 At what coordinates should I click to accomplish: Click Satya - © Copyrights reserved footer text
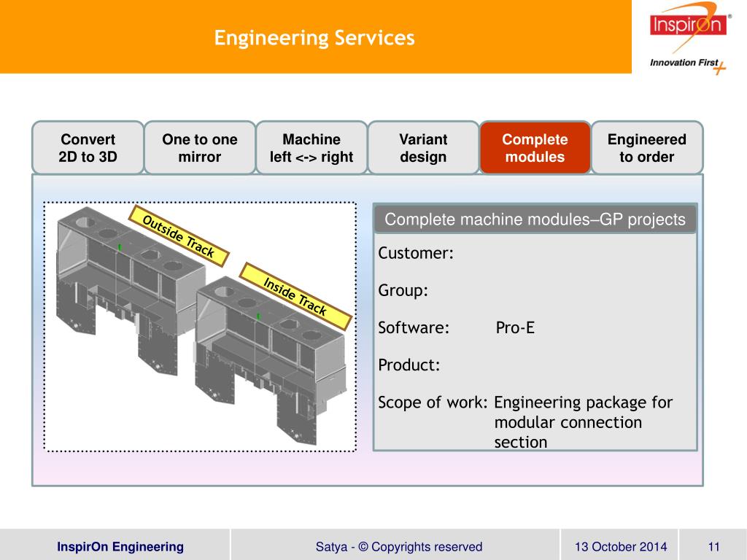(x=399, y=547)
